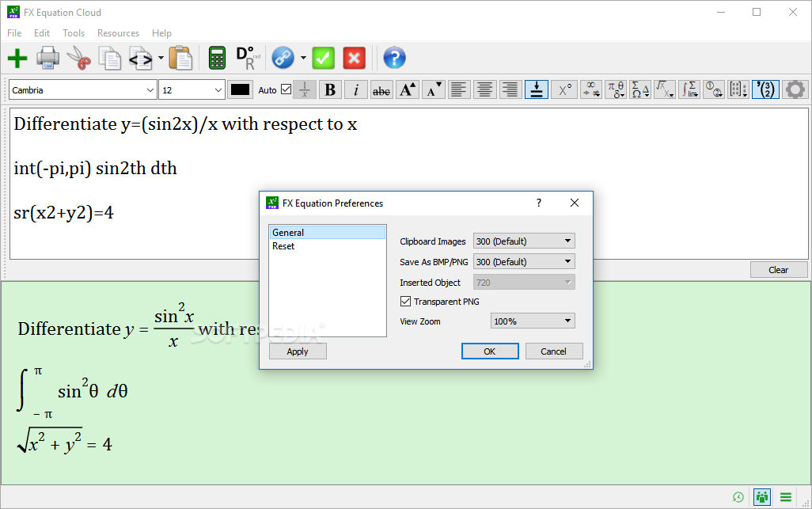Open Clipboard Images resolution dropdown
This screenshot has width=812, height=509.
pos(524,241)
